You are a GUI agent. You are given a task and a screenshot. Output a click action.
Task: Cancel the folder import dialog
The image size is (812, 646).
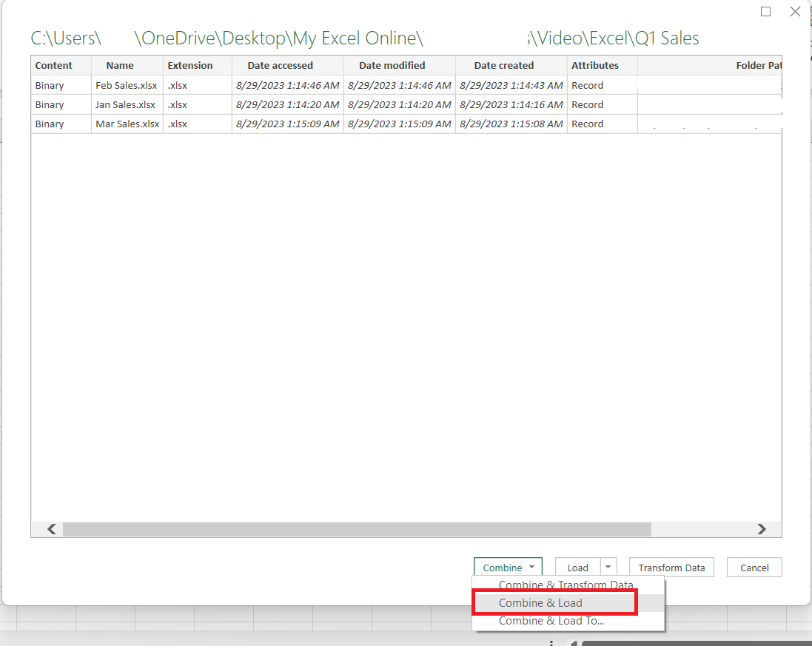point(754,568)
